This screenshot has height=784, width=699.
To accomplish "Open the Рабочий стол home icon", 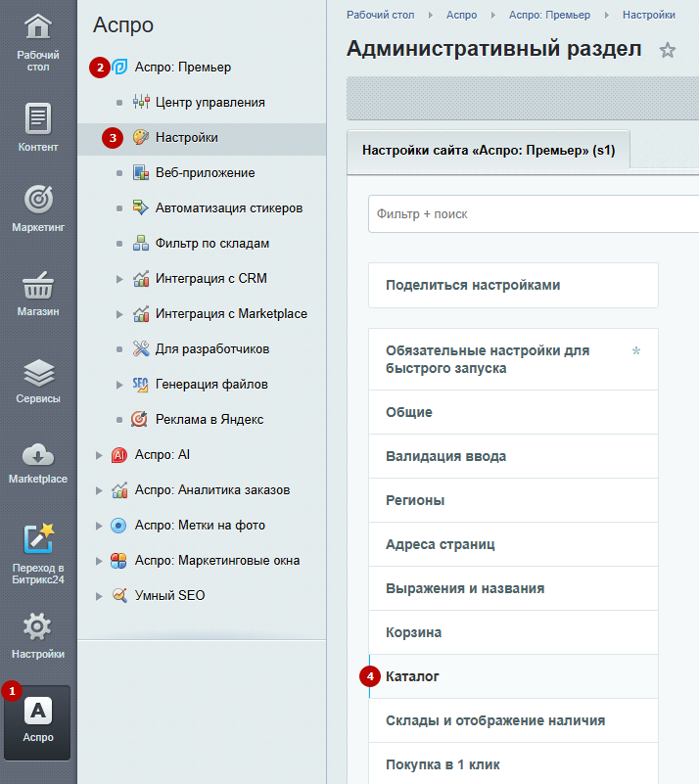I will point(38,26).
